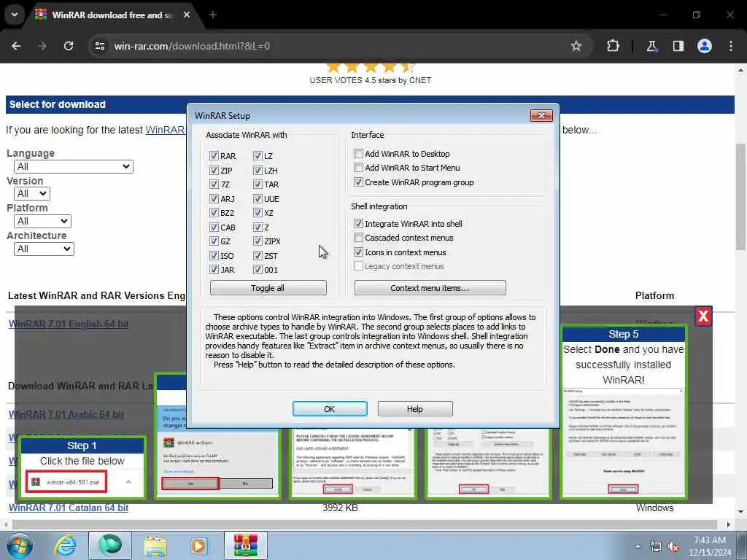The image size is (747, 560).
Task: Open the Platform dropdown
Action: (x=42, y=221)
